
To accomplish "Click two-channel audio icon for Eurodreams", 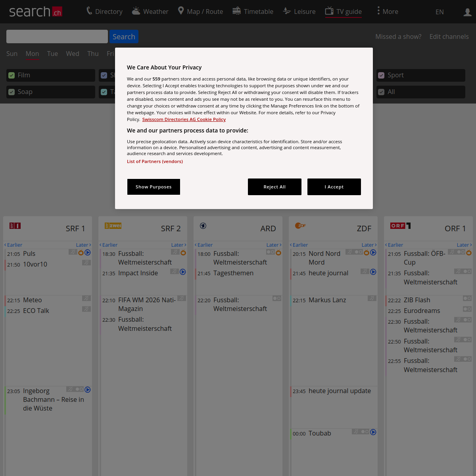I will [x=467, y=309].
